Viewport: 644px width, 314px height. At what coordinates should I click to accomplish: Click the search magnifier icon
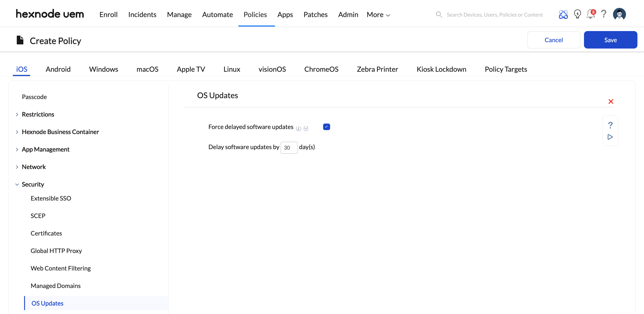tap(439, 14)
